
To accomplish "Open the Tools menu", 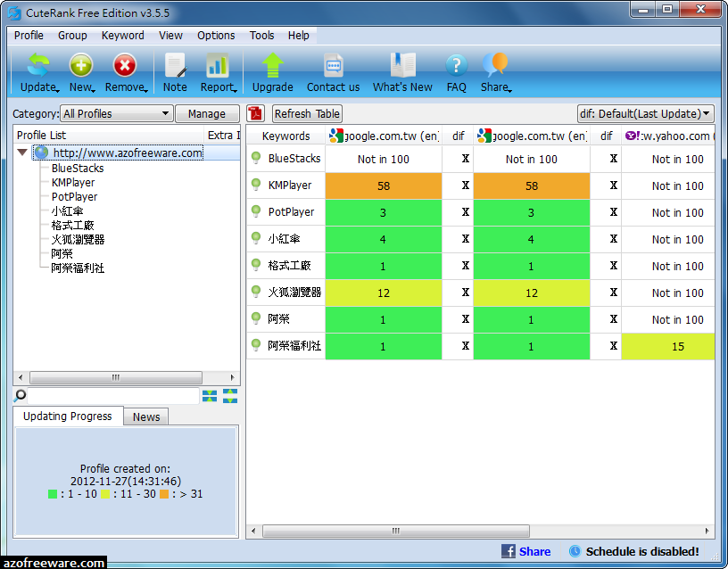I will (262, 36).
